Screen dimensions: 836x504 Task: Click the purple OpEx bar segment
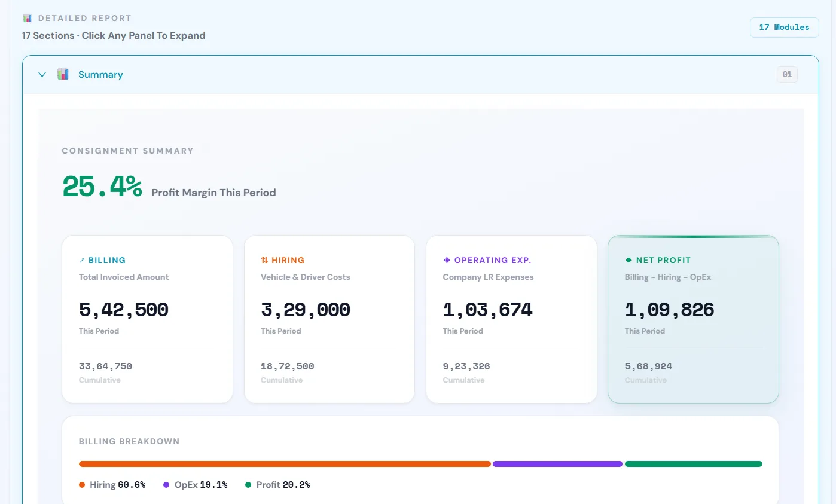coord(557,464)
